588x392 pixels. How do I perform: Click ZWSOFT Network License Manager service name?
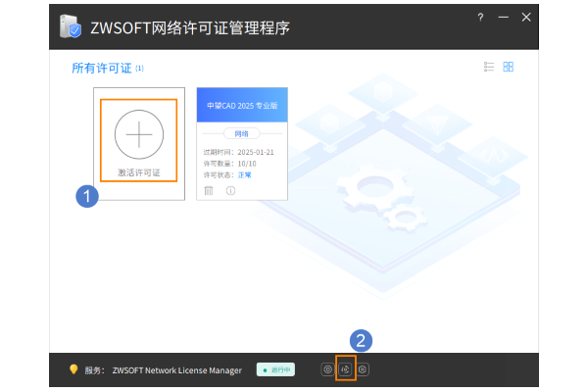coord(177,370)
